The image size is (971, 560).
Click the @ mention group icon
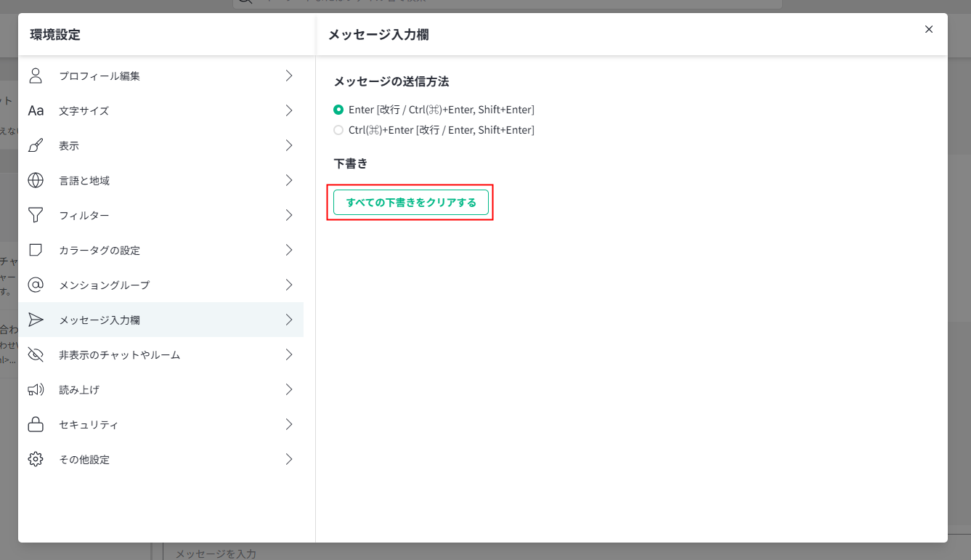36,285
